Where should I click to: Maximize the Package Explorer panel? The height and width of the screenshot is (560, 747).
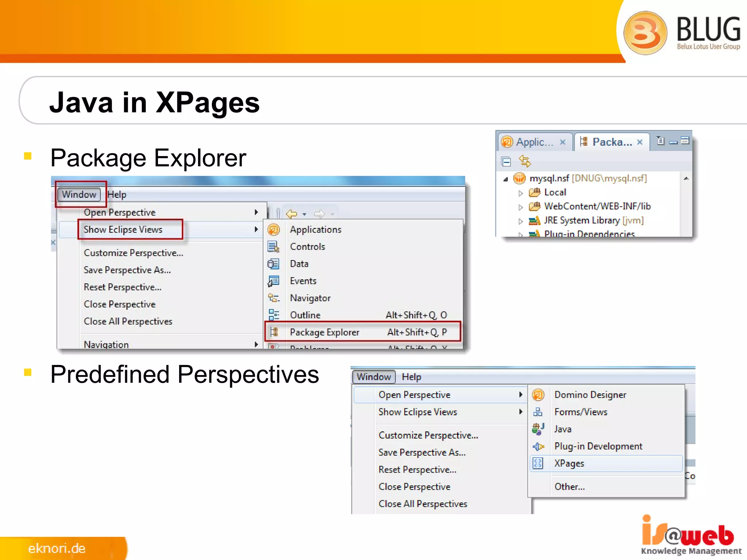coord(685,140)
